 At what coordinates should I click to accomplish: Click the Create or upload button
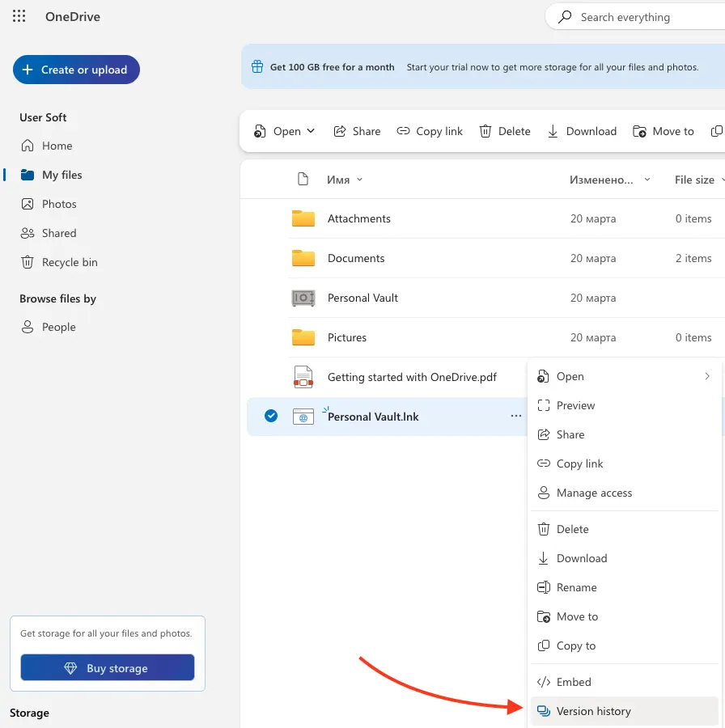(76, 70)
